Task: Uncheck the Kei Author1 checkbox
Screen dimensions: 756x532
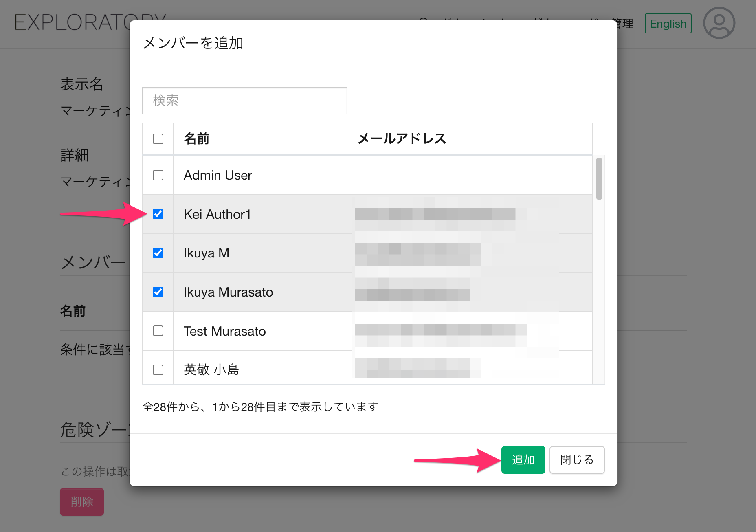Action: 158,214
